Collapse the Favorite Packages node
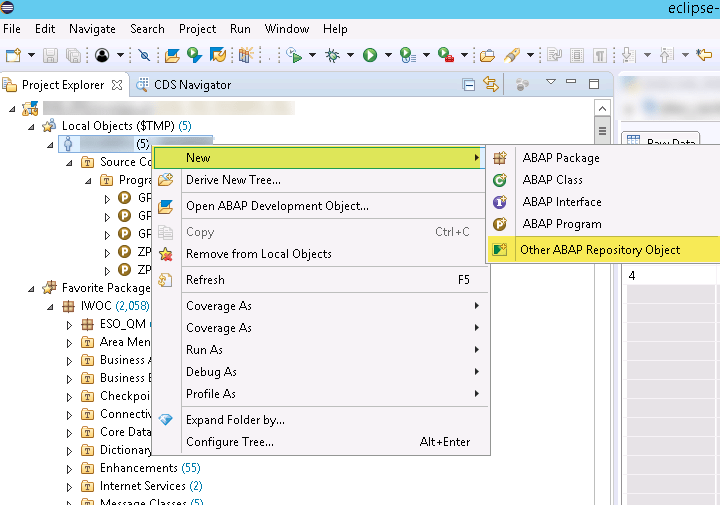The image size is (720, 505). [31, 289]
